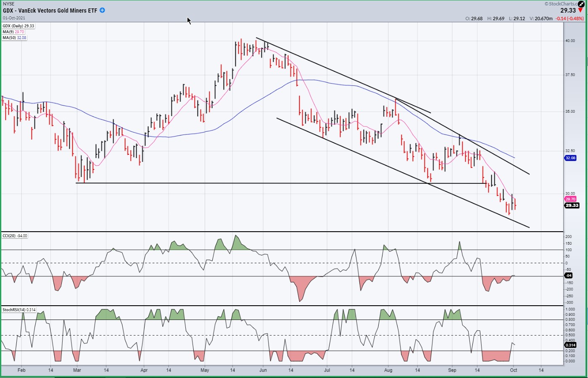Select the MA(50) 32.08 legend label
Image resolution: width=588 pixels, height=378 pixels.
point(15,38)
